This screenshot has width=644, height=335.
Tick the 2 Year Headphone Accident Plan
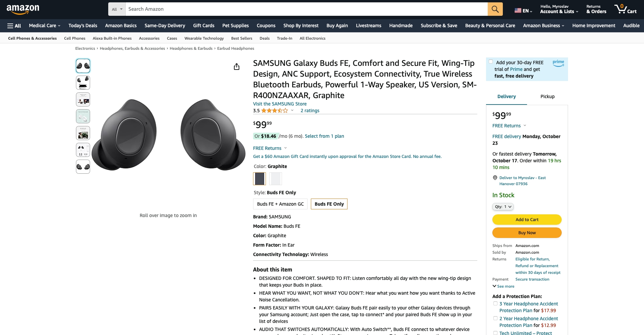tap(495, 318)
